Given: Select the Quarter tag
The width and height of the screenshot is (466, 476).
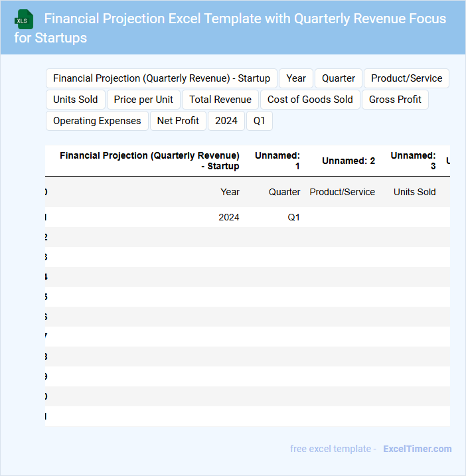Looking at the screenshot, I should (x=339, y=78).
